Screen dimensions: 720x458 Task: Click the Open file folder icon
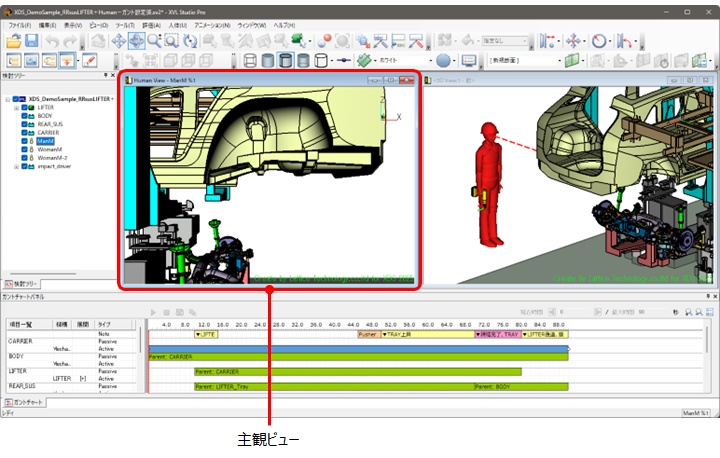[13, 41]
